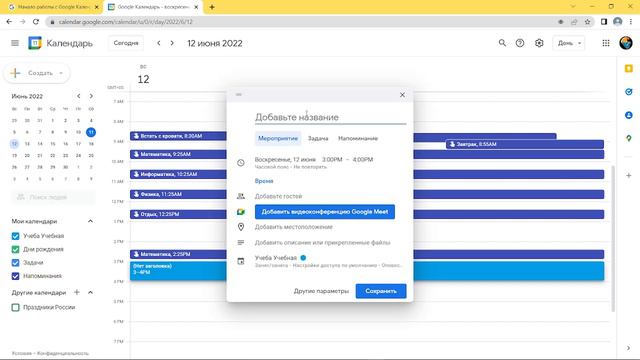Open event Встать с кровати, 8:20AM
Viewport: 640px width, 360px height.
click(178, 136)
